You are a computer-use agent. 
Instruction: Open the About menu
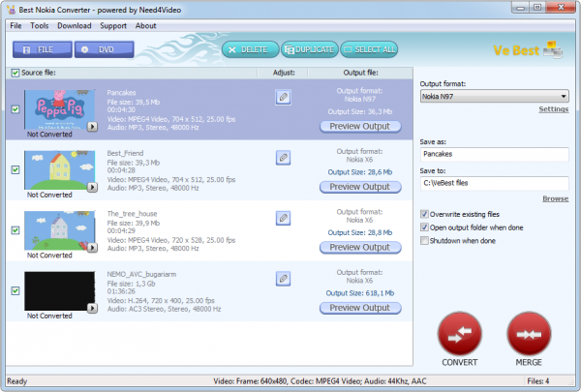[x=145, y=26]
